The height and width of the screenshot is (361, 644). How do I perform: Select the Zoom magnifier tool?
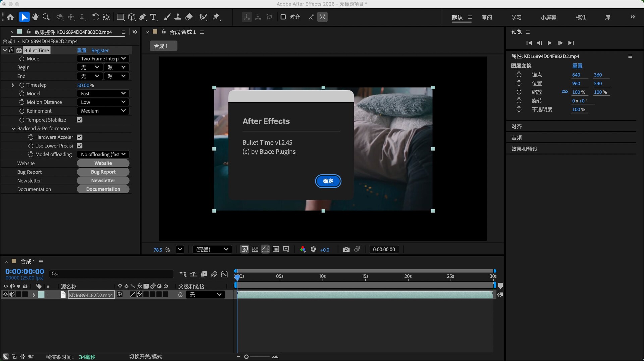pyautogui.click(x=46, y=17)
